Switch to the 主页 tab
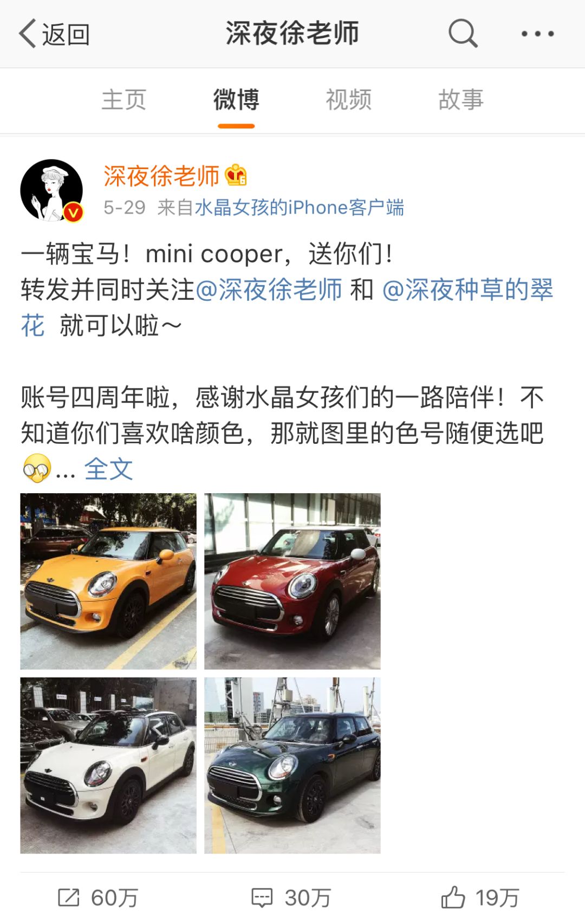This screenshot has width=585, height=924. pos(124,100)
